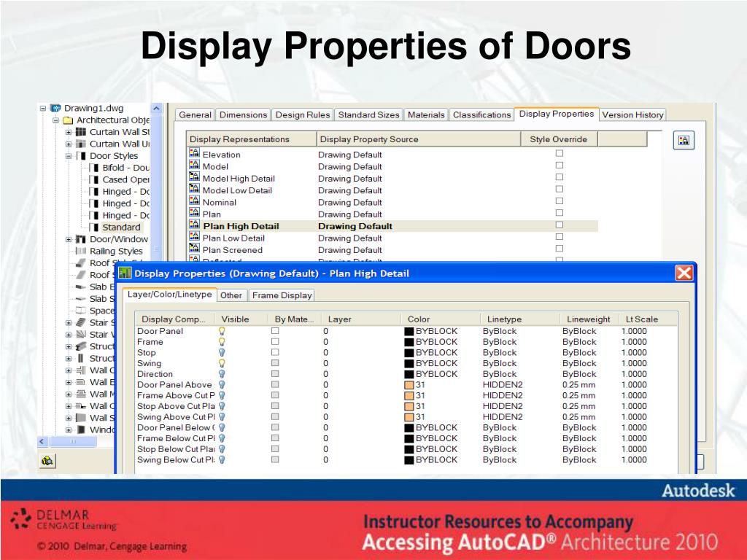Click the Display Representations column header
747x560 pixels.
(x=252, y=139)
